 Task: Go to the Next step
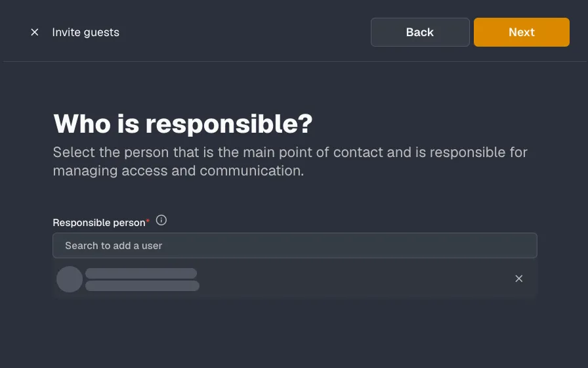tap(522, 32)
